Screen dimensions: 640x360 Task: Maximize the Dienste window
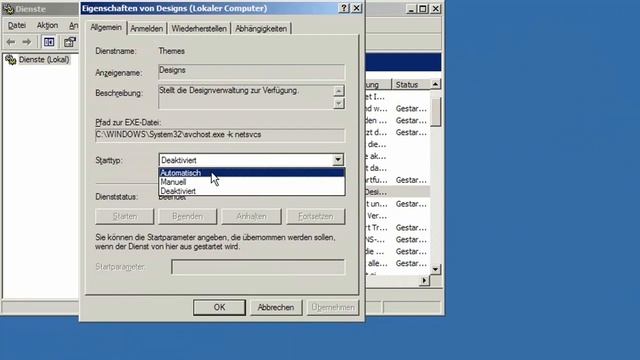423,9
